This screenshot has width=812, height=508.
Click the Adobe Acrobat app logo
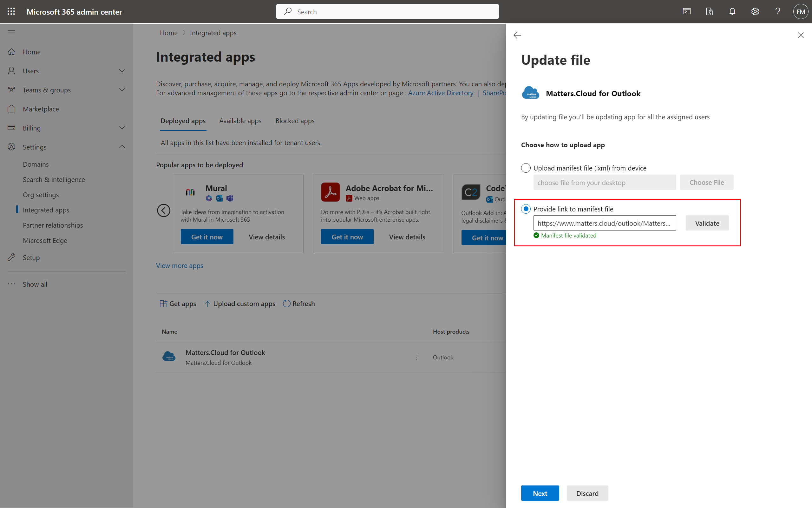pos(330,192)
